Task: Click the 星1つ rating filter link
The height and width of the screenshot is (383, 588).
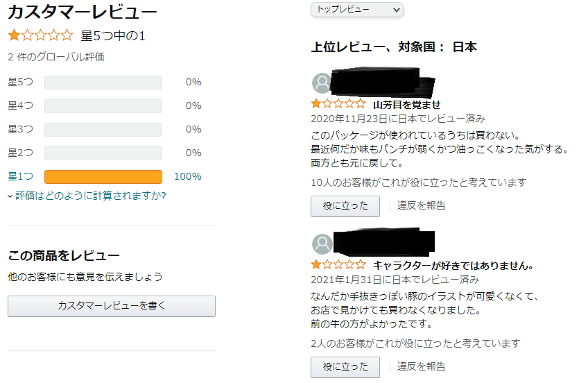Action: click(20, 177)
